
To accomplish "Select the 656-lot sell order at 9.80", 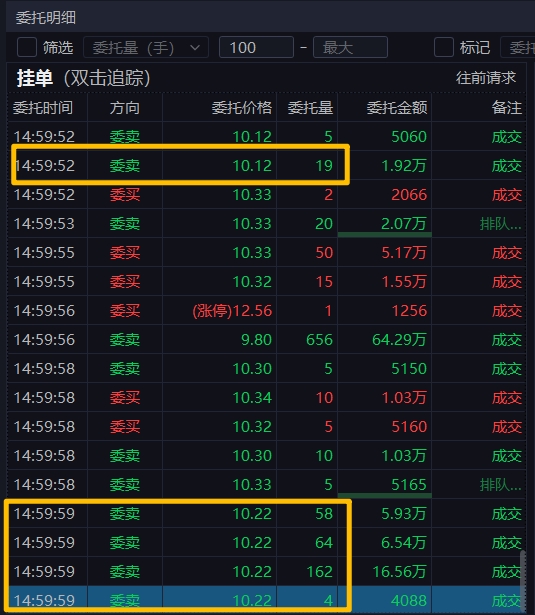I will [266, 339].
